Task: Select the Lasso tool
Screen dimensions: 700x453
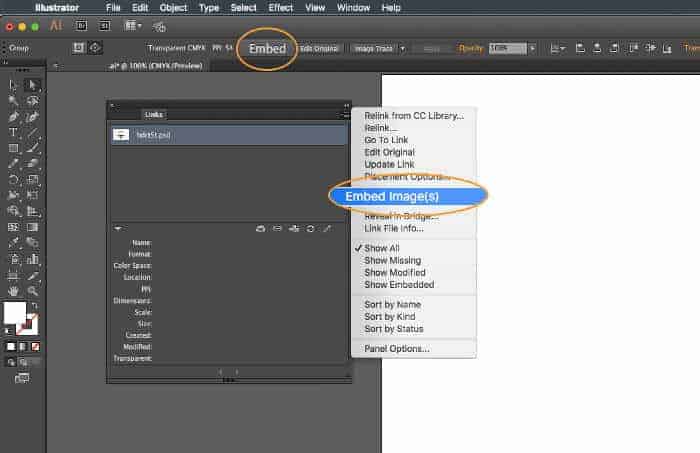Action: (32, 101)
